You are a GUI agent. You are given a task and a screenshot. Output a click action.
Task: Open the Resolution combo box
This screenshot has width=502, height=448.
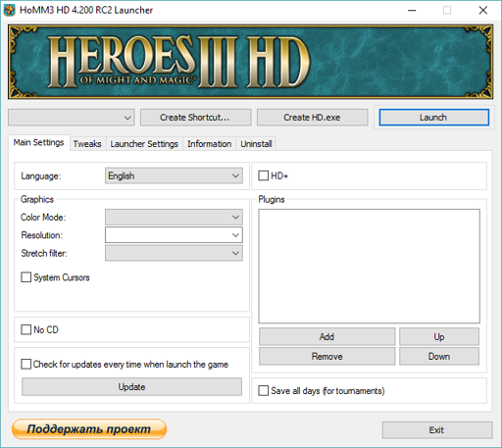pyautogui.click(x=174, y=235)
